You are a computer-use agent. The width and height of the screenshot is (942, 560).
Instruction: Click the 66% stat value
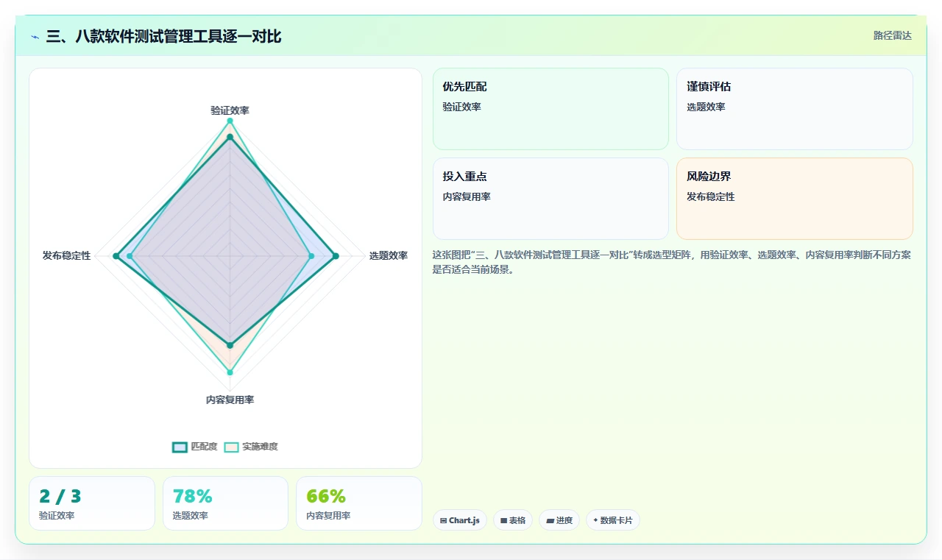coord(326,497)
